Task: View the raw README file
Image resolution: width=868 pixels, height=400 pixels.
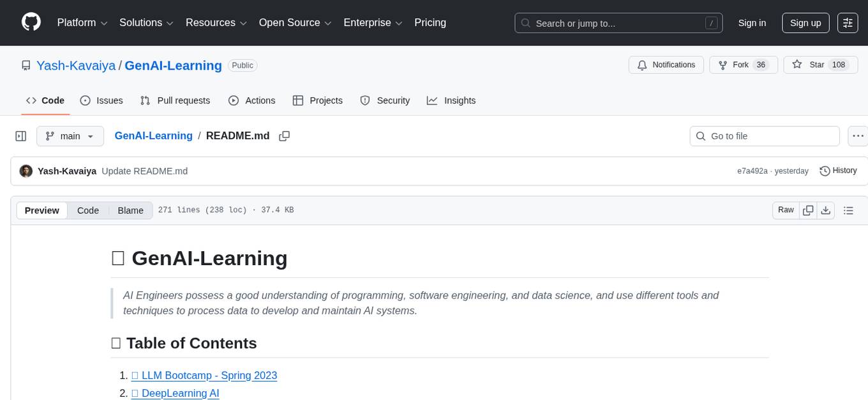Action: point(785,210)
